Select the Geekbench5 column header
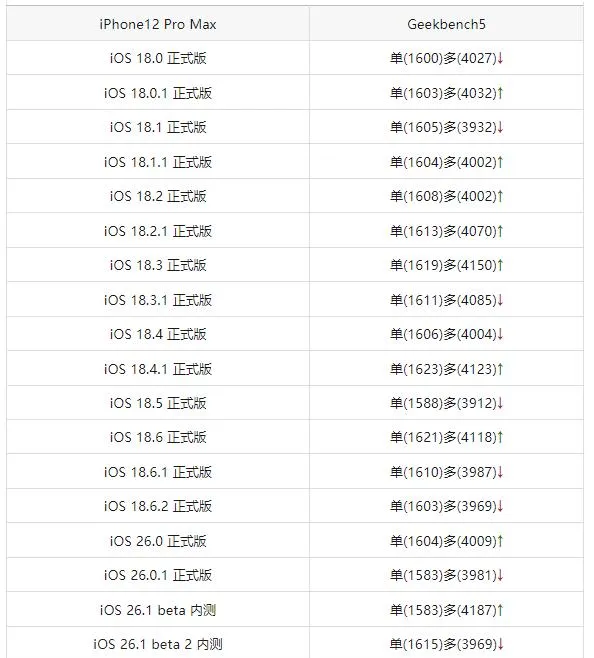 pos(446,24)
